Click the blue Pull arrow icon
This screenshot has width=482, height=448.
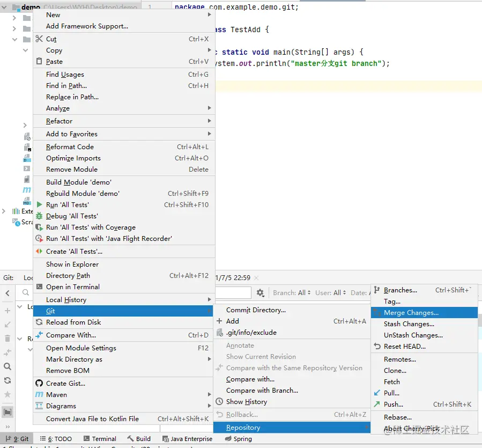click(377, 393)
